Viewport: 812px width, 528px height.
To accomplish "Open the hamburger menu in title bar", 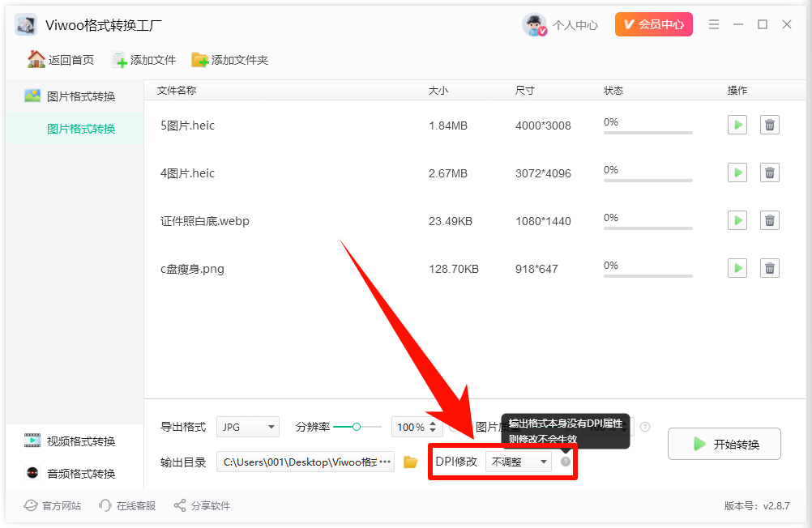I will (714, 24).
